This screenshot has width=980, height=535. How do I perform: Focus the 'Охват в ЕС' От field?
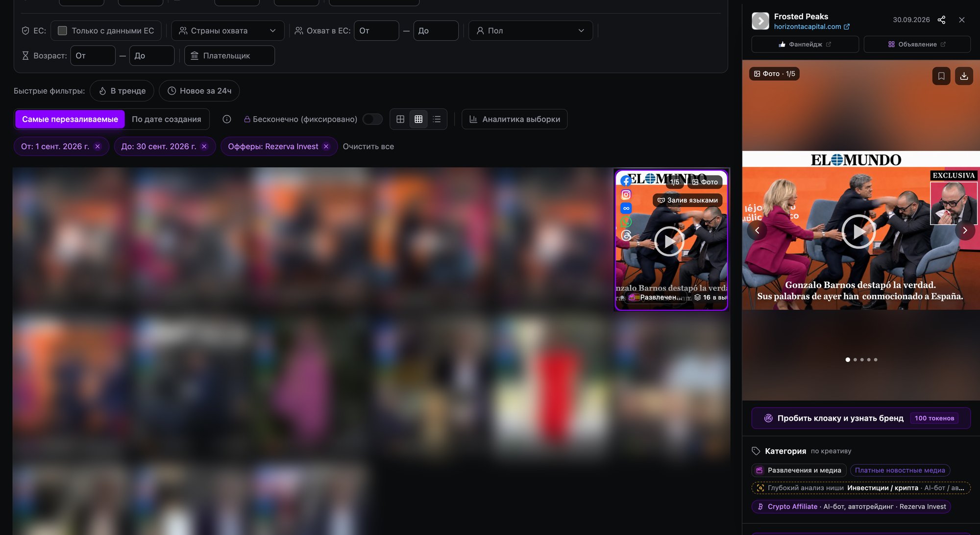pyautogui.click(x=376, y=30)
